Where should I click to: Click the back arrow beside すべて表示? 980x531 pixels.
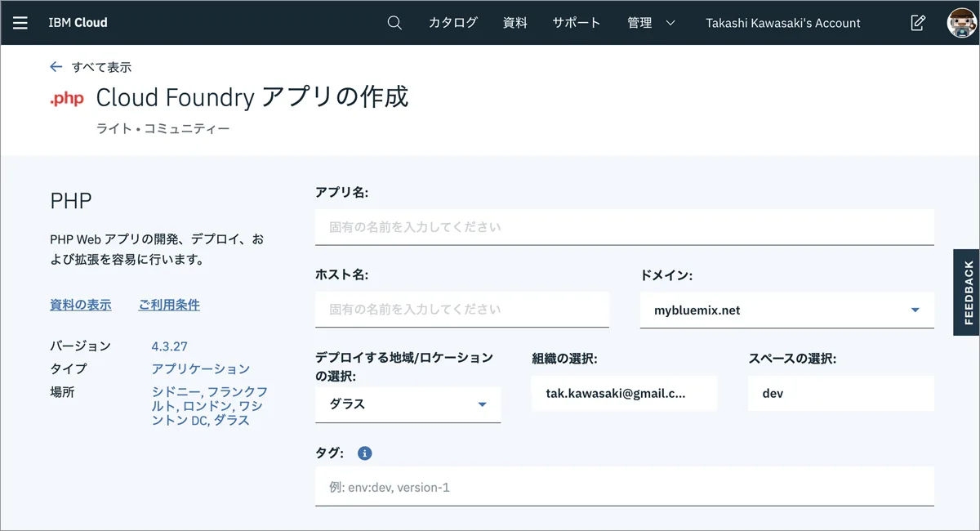coord(56,67)
